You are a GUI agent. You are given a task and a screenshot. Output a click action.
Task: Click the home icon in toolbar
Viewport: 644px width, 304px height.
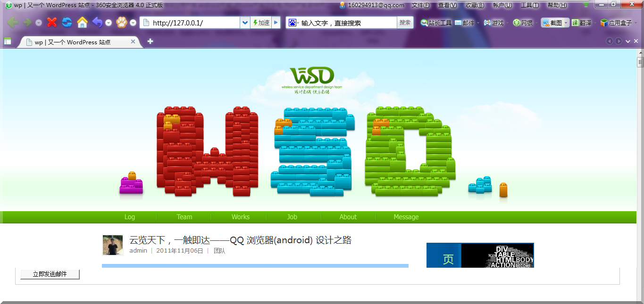[82, 22]
